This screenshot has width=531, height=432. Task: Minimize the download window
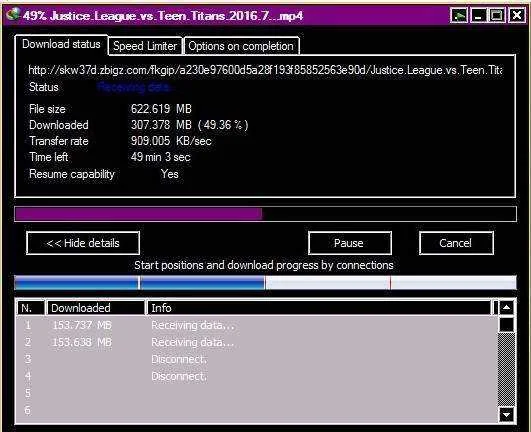pos(479,16)
